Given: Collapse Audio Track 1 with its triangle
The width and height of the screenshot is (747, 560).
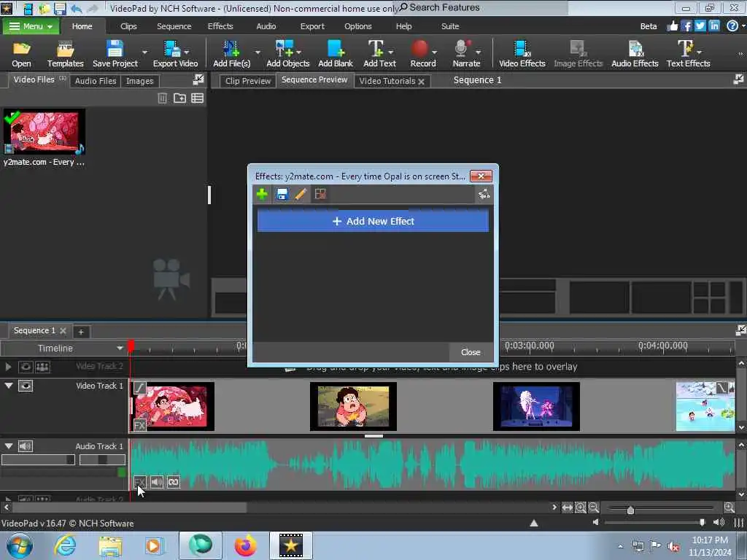Looking at the screenshot, I should click(x=9, y=446).
